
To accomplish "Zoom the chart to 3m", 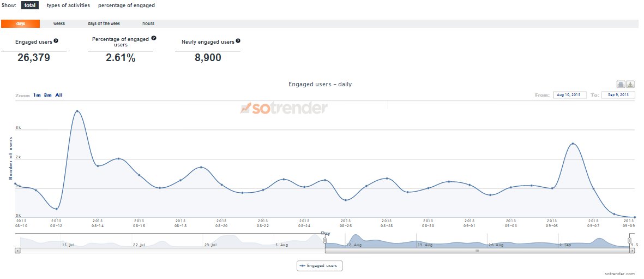I will pyautogui.click(x=48, y=95).
